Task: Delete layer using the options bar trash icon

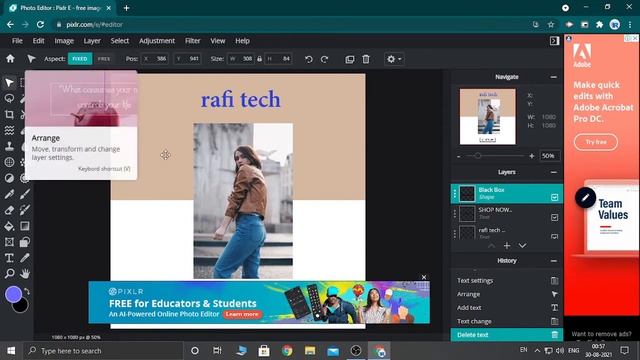Action: pyautogui.click(x=366, y=59)
